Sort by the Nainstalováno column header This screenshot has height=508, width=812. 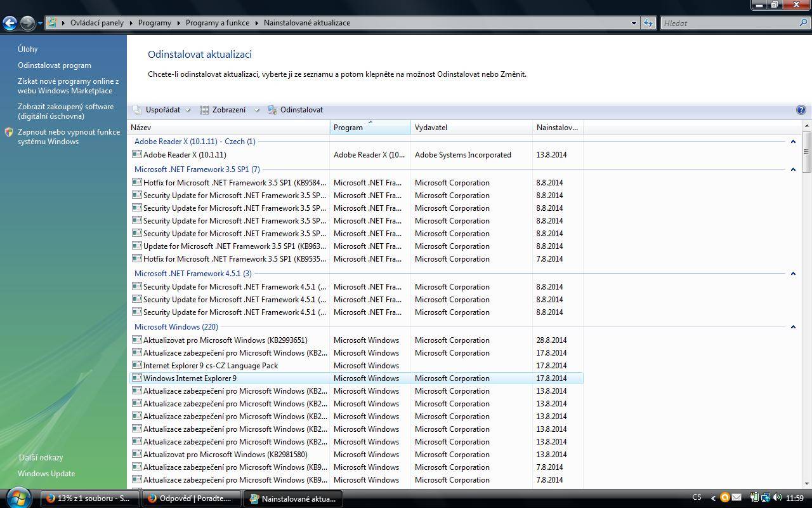(x=558, y=128)
